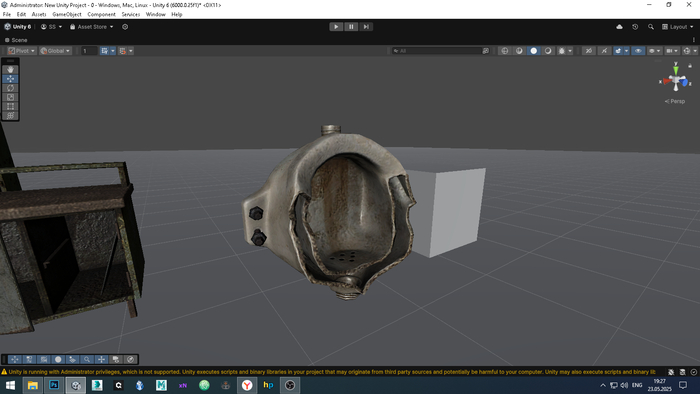Open the Global handle rotation dropdown

pyautogui.click(x=55, y=51)
